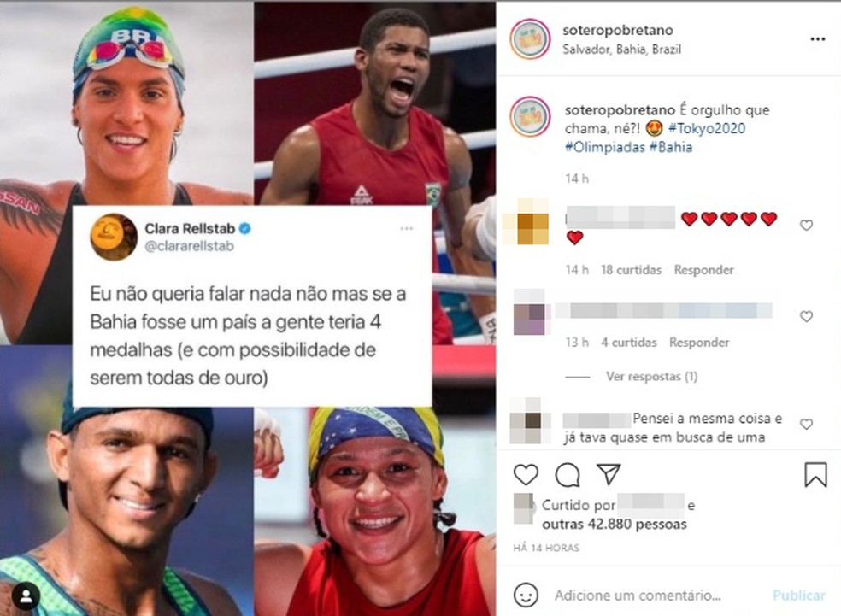Open the #Bahia hashtag link
Screen dimensions: 841x616
coord(670,147)
